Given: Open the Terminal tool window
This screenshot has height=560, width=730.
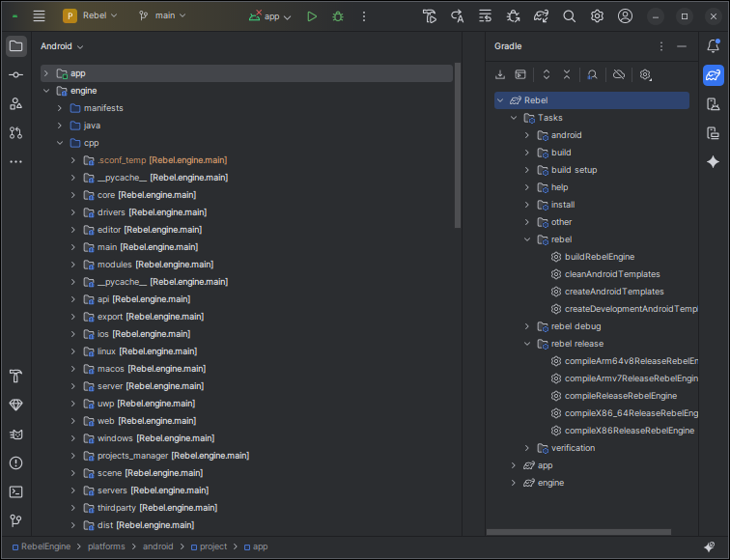Looking at the screenshot, I should click(x=15, y=492).
